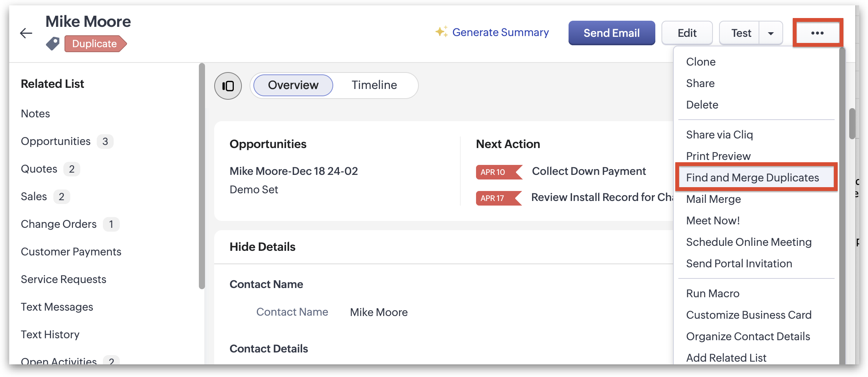Open Opportunities in the Related List

point(56,142)
